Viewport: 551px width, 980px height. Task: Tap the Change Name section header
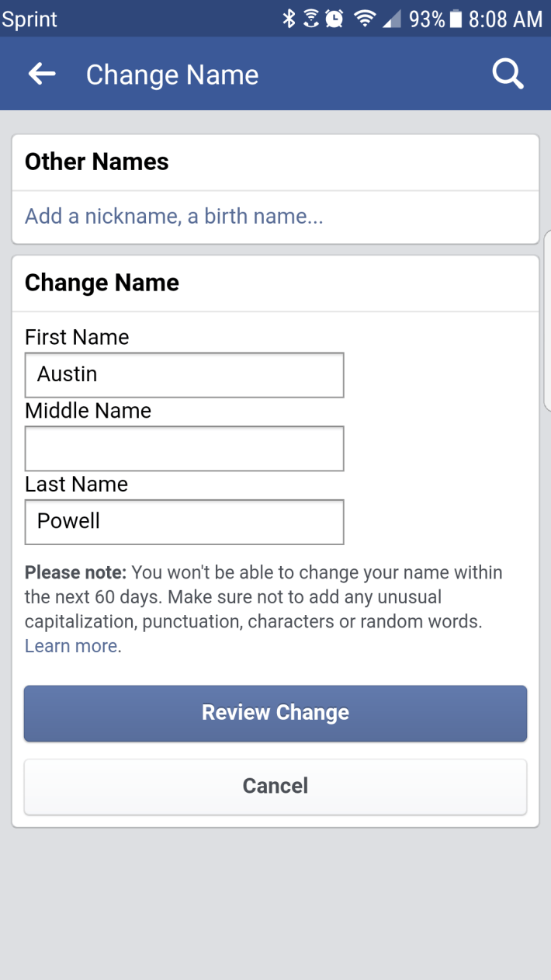pos(102,283)
